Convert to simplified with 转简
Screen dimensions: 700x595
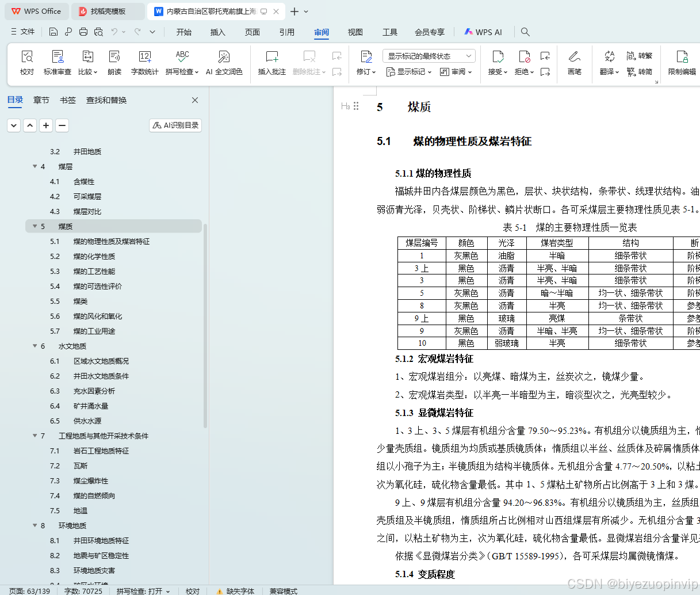click(x=640, y=72)
